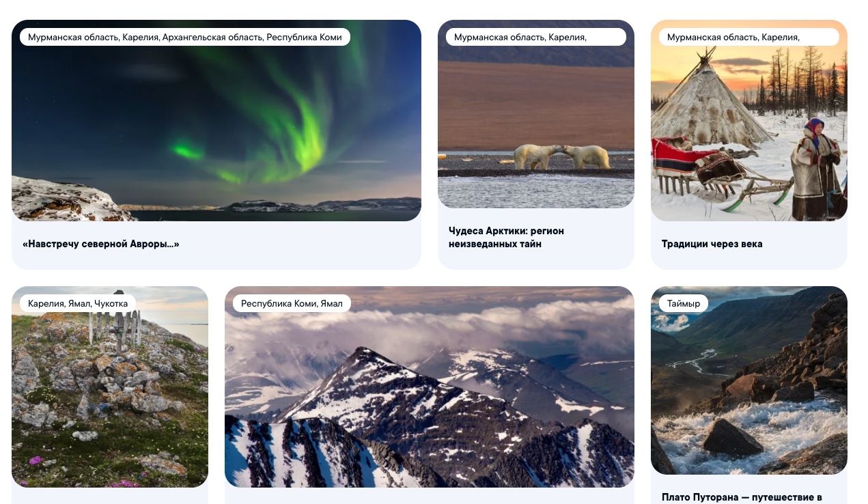Open the rocky tundra wildflowers image
The width and height of the screenshot is (868, 504).
(110, 387)
